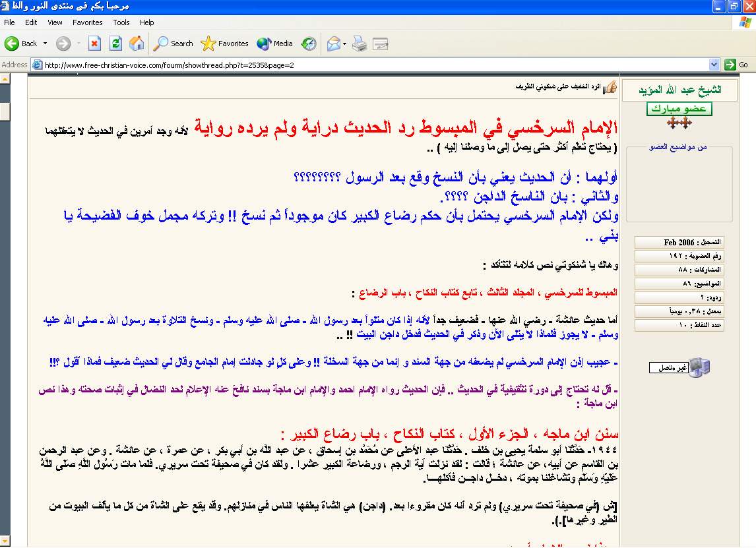756x548 pixels.
Task: Click the green Go arrow button
Action: (730, 65)
